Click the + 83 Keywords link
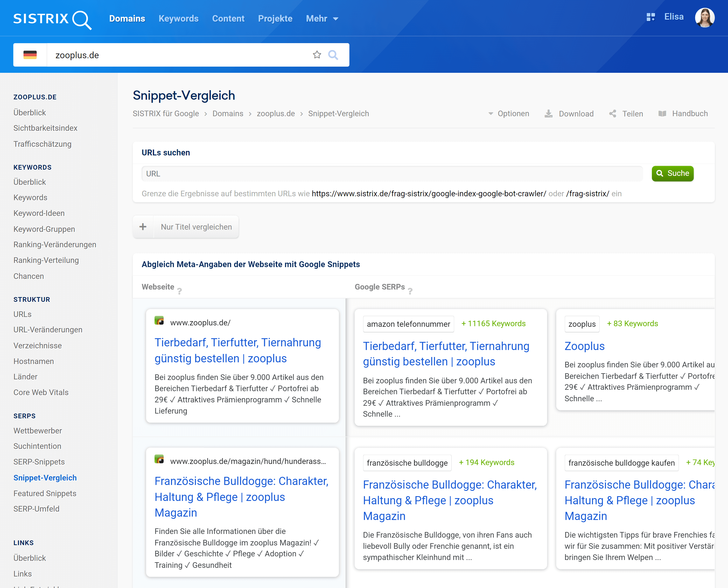Viewport: 728px width, 588px height. click(x=632, y=323)
